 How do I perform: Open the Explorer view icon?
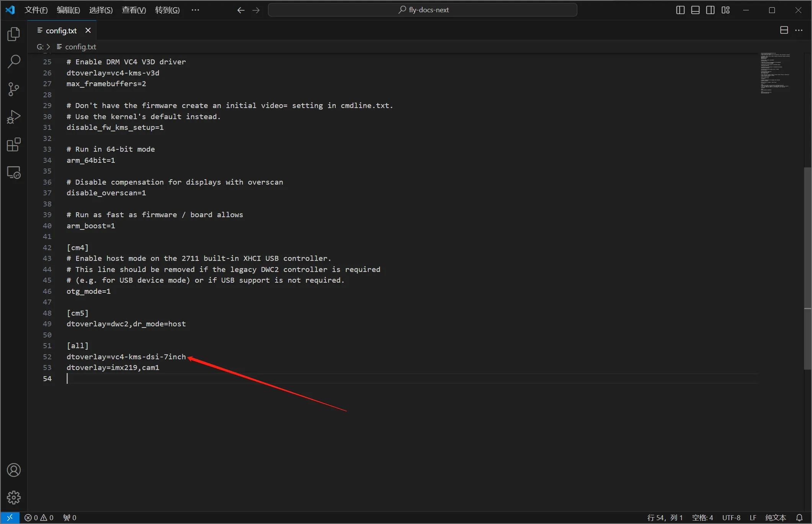pos(14,34)
